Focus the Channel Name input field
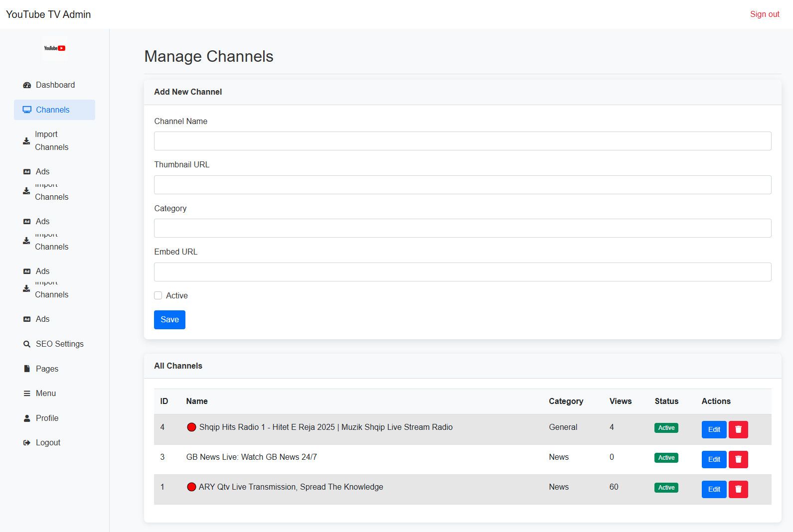Screen dimensions: 793x532 click(462, 141)
